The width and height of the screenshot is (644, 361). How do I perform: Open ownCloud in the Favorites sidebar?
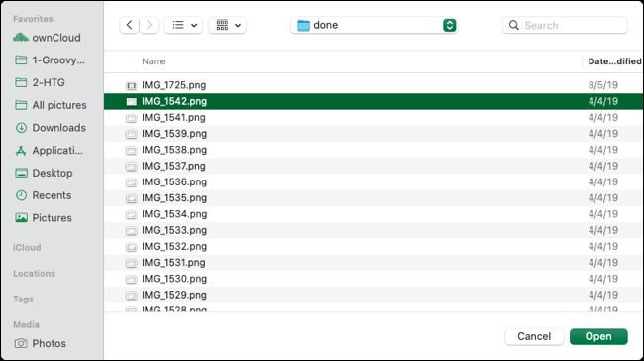[47, 38]
